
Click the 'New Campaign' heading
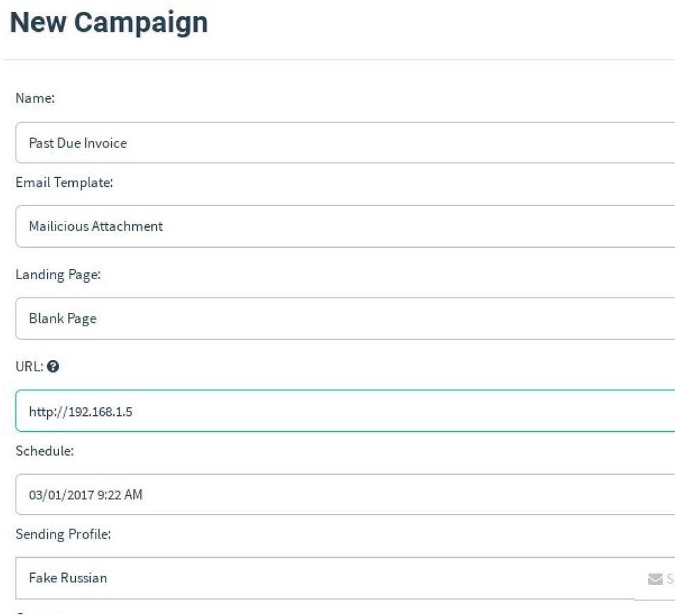pos(109,23)
